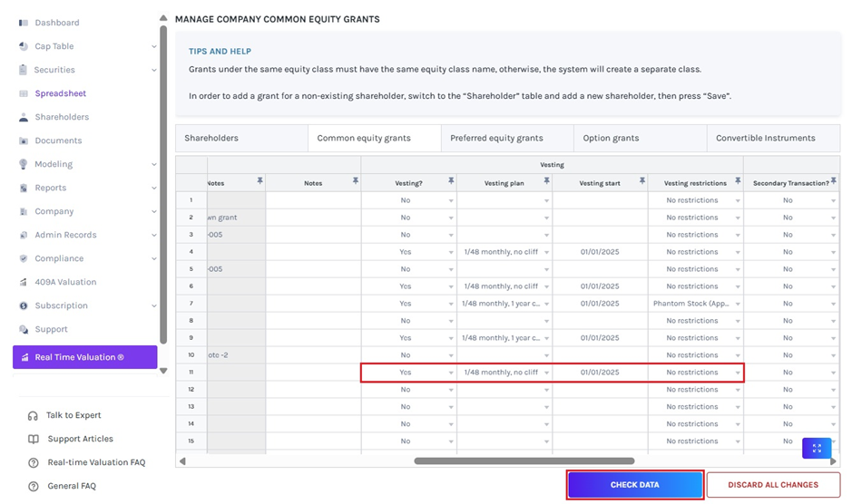The image size is (852, 504).
Task: Open Vesting restrictions dropdown in row 7
Action: coord(738,304)
